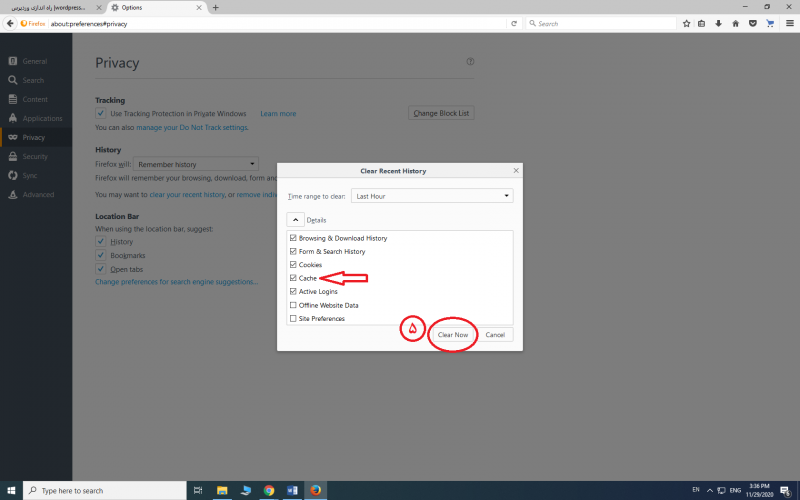Screen dimensions: 800x500
Task: Uncheck the Cache checkbox
Action: coord(293,278)
